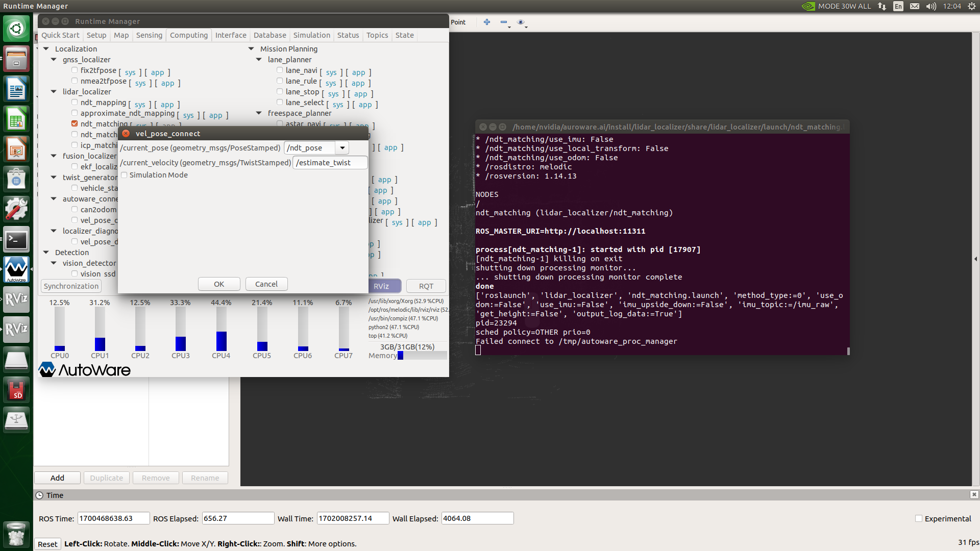The width and height of the screenshot is (980, 551).
Task: Open sound volume indicator
Action: 931,6
